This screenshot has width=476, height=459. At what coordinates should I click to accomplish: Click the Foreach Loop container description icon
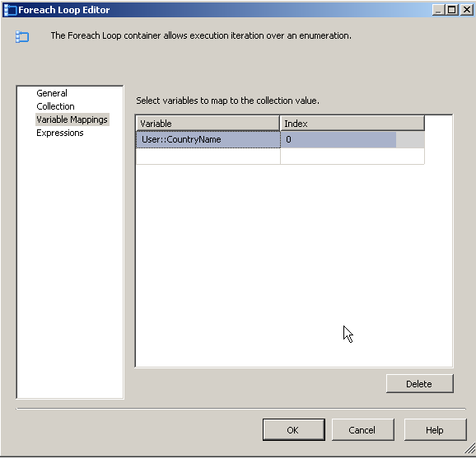pyautogui.click(x=22, y=37)
